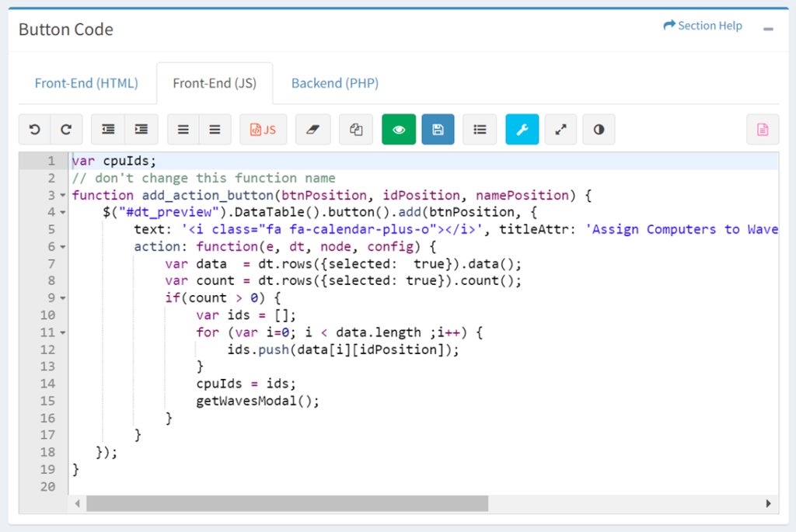Save the code with the blue floppy icon
Viewport: 796px width, 532px height.
(438, 130)
